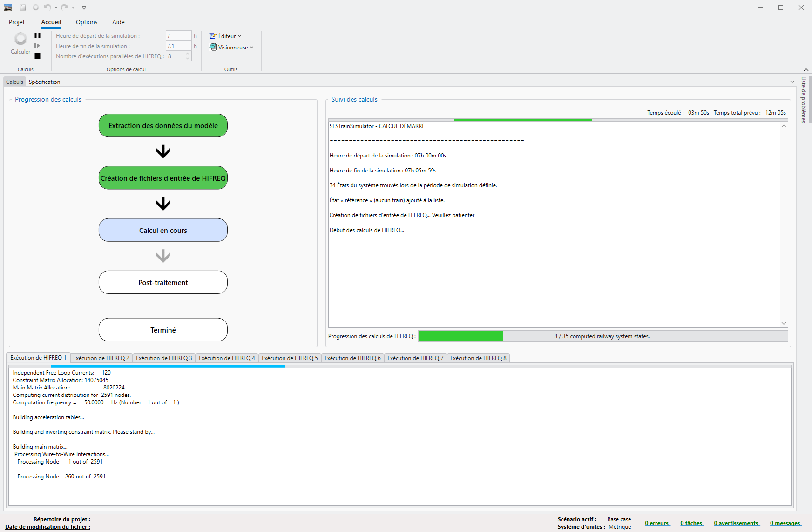The image size is (812, 532).
Task: Click the Calculer circular icon
Action: 20,39
